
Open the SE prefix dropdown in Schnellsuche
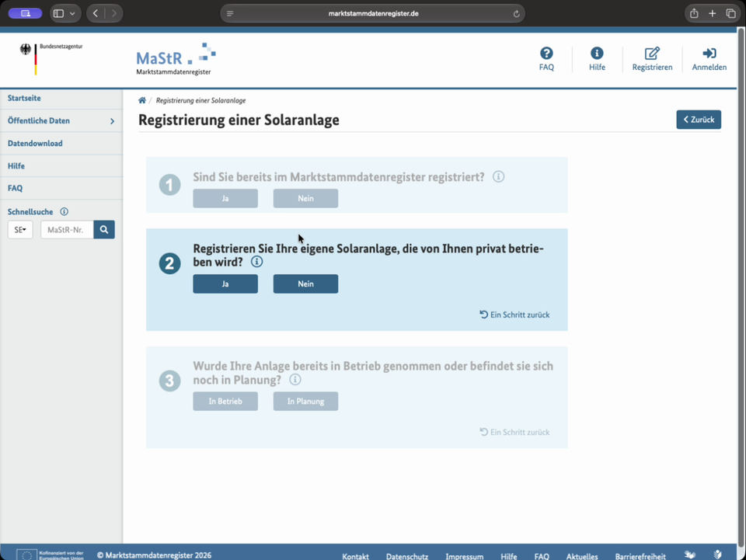click(20, 230)
